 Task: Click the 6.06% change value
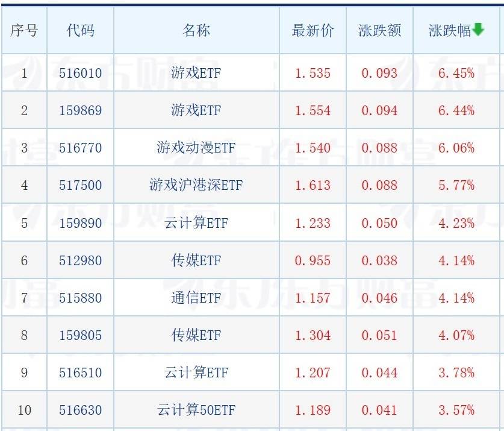pyautogui.click(x=456, y=148)
